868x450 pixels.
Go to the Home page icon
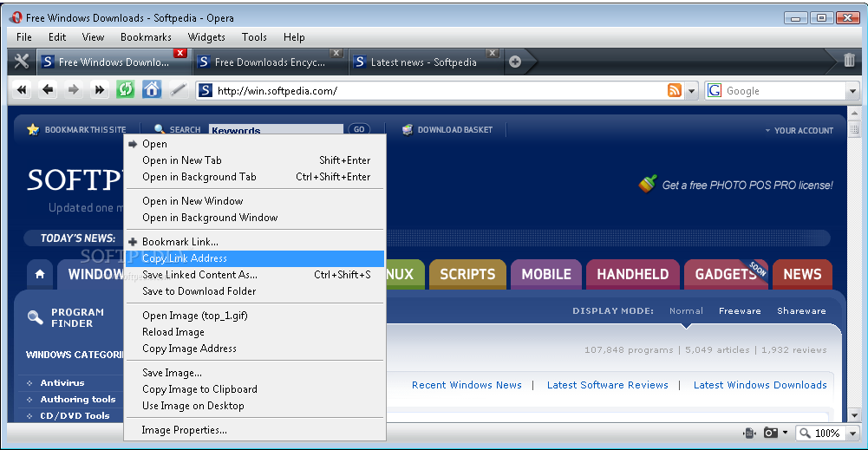click(x=152, y=89)
